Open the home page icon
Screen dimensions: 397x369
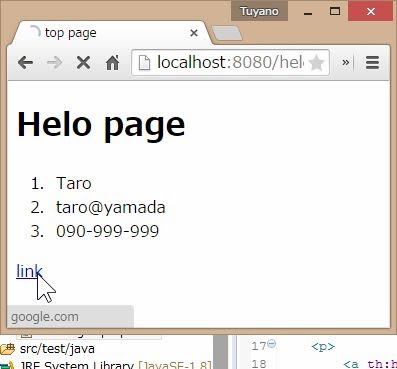pyautogui.click(x=112, y=62)
